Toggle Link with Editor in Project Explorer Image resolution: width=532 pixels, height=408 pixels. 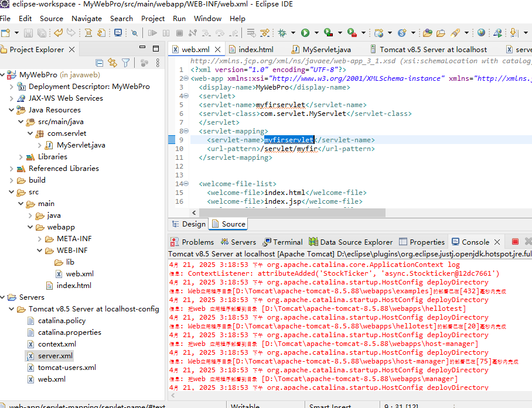pos(112,63)
